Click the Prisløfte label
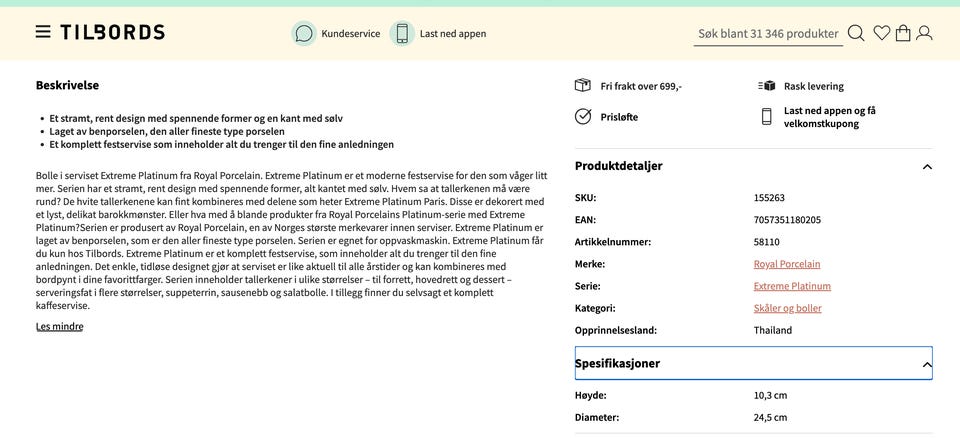Screen dimensions: 960x438 [619, 117]
